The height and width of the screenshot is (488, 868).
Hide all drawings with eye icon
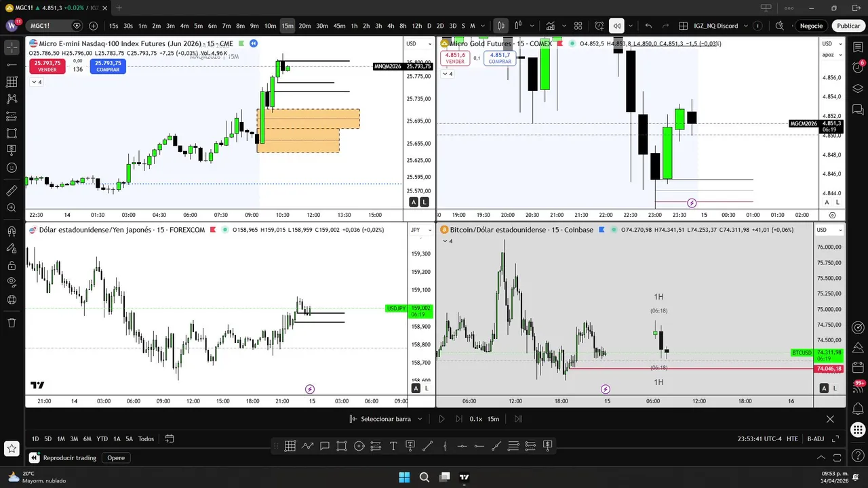pos(12,282)
